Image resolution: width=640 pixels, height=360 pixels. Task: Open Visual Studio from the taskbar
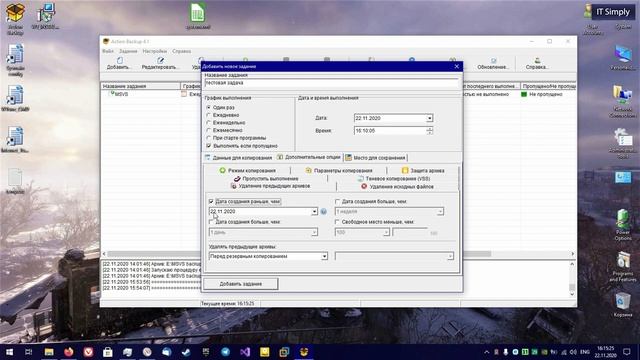pos(245,352)
